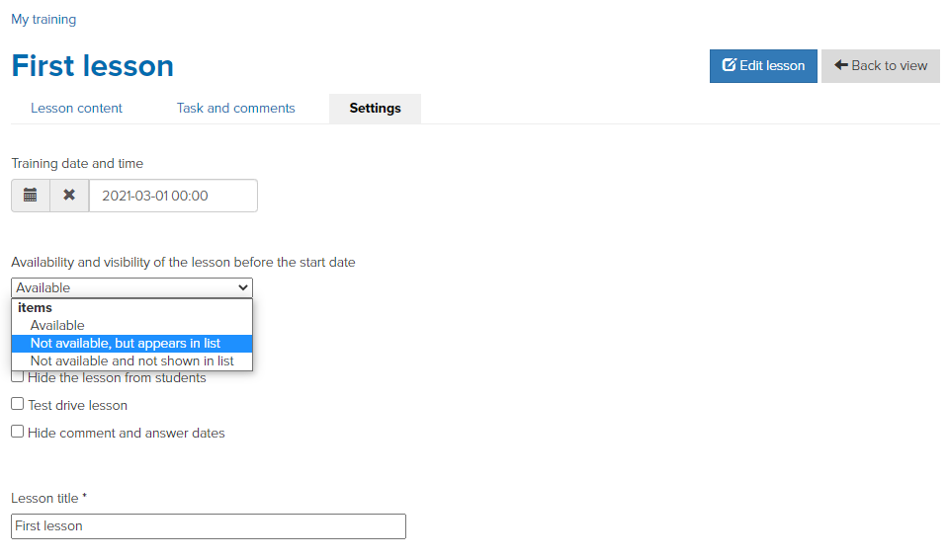Viewport: 948px width, 560px height.
Task: Click into the training date and time field
Action: point(173,196)
